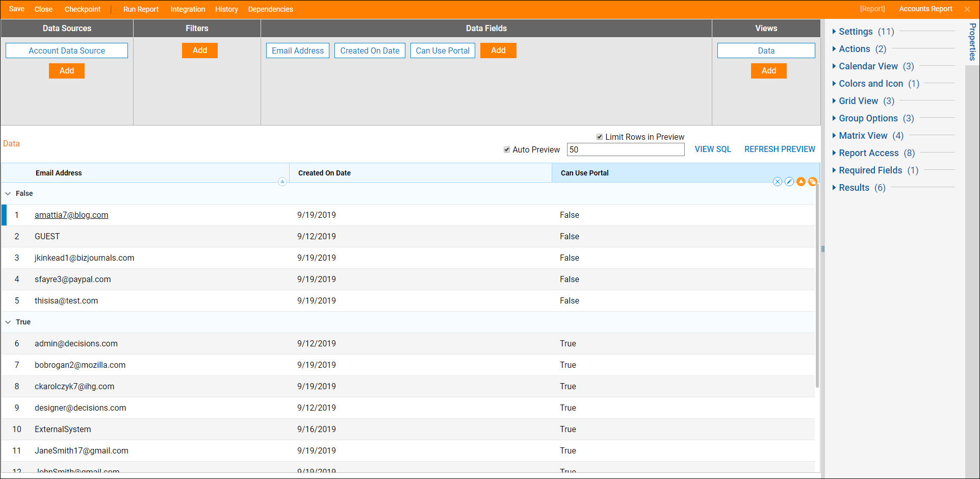Viewport: 980px width, 479px height.
Task: Close the Accounts Report tab with X
Action: tap(967, 9)
